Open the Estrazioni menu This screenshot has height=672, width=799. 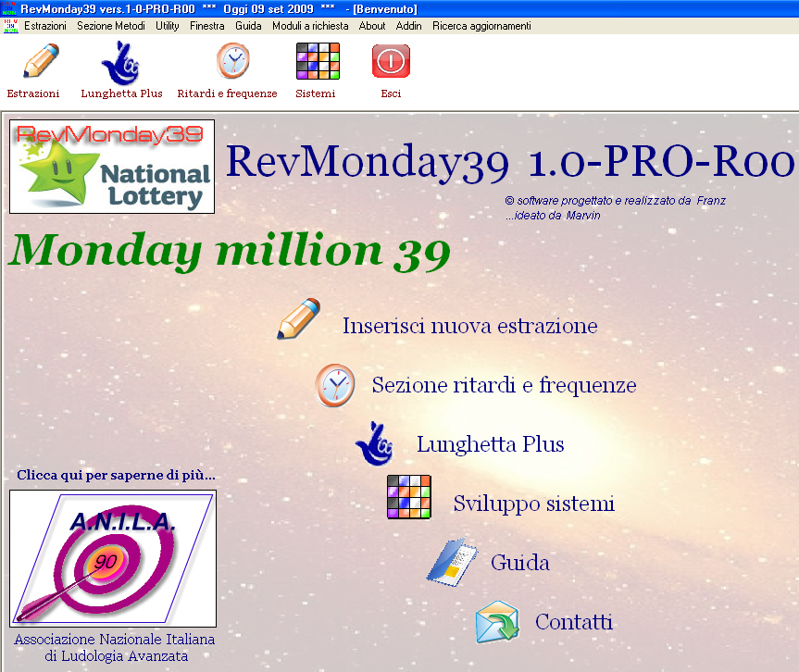(x=45, y=26)
